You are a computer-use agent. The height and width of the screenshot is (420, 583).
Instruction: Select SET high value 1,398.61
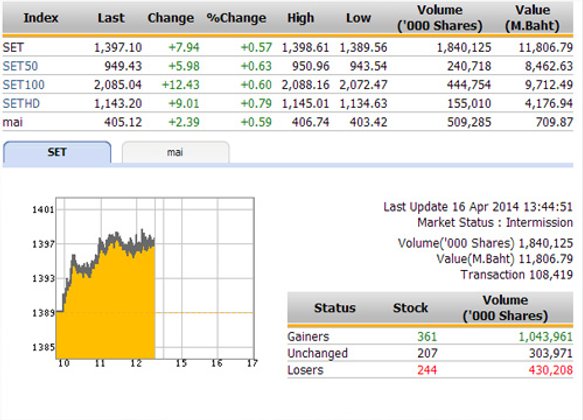tap(305, 48)
